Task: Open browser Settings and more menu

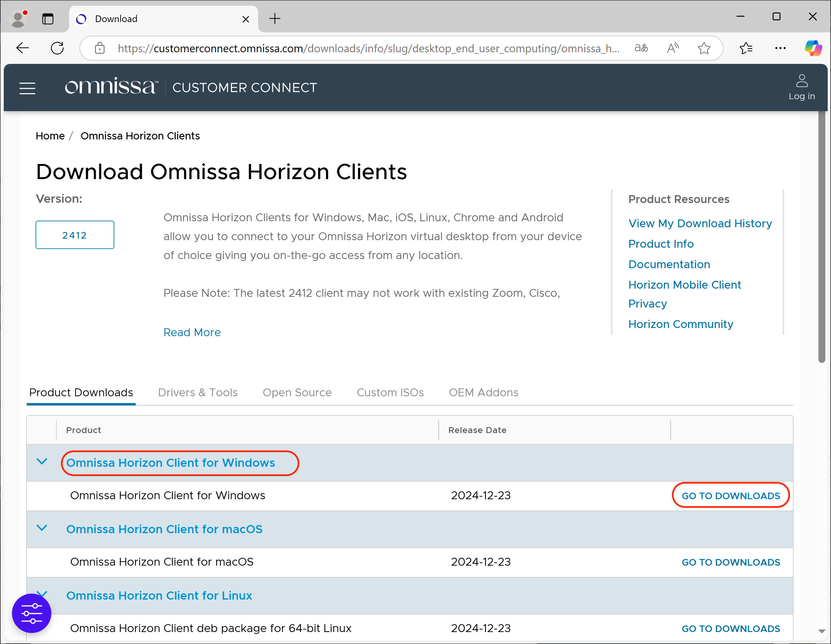Action: [780, 48]
